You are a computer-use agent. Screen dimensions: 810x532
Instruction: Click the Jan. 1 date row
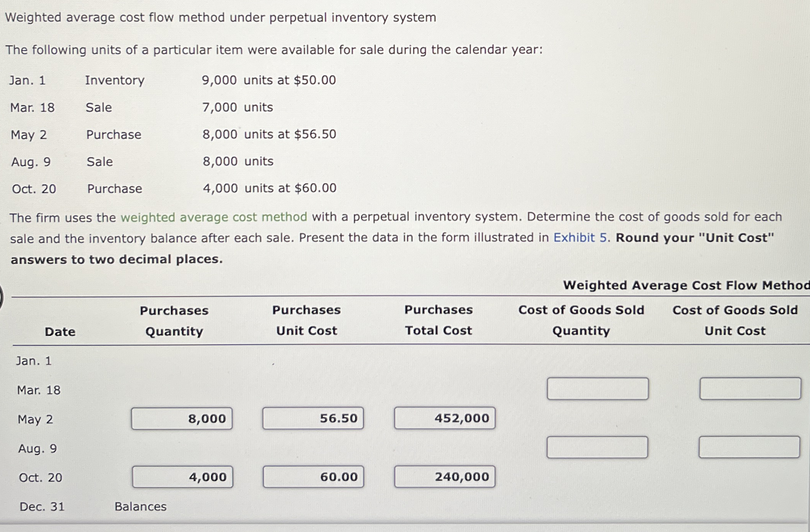(34, 360)
